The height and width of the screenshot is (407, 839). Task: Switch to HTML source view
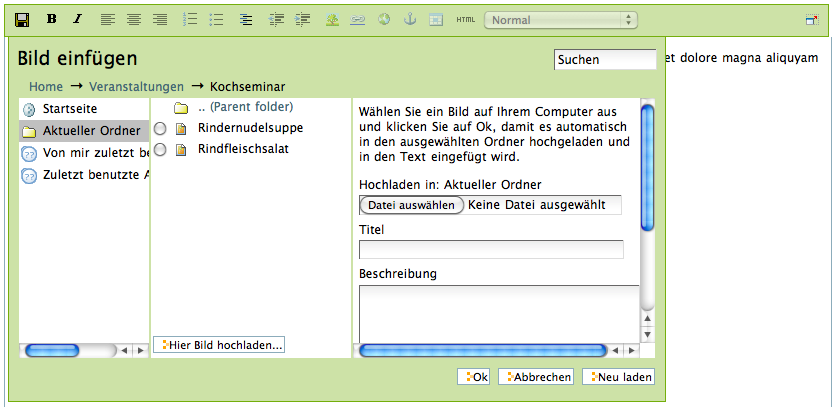point(466,20)
